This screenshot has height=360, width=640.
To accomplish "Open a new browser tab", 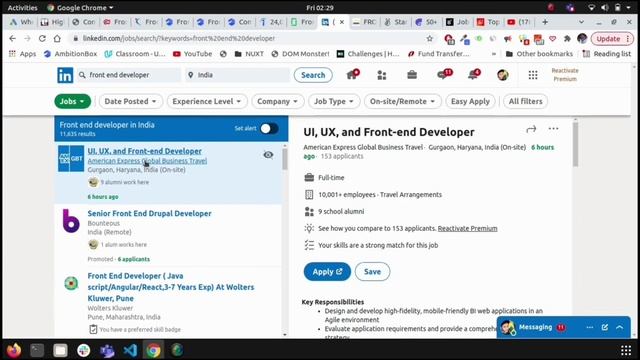I will pos(545,22).
